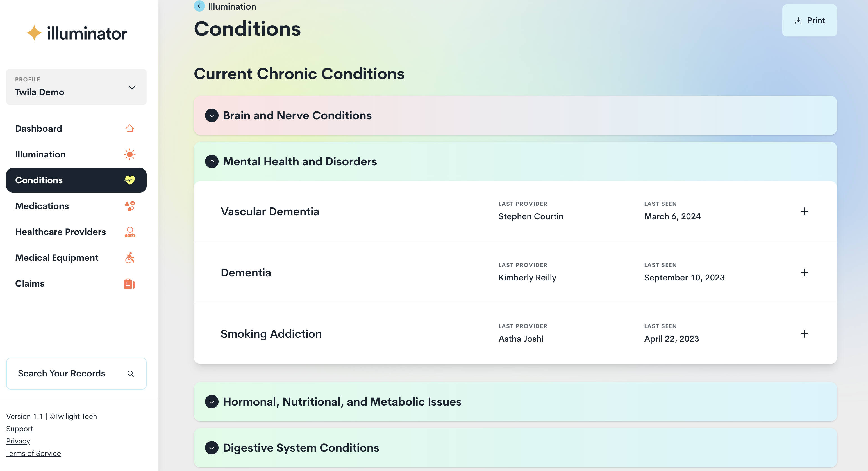Click the Dashboard home icon
868x471 pixels.
coord(130,128)
